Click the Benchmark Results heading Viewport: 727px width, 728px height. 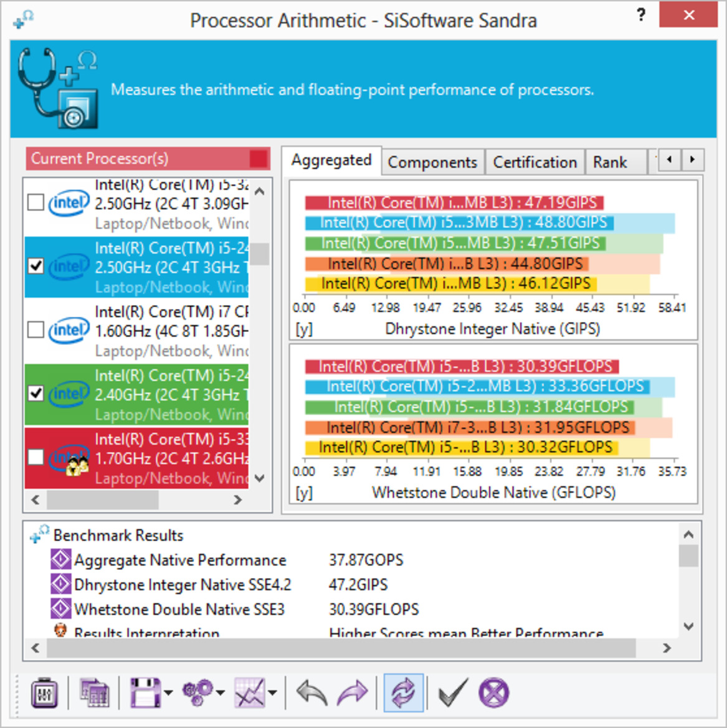click(x=118, y=536)
